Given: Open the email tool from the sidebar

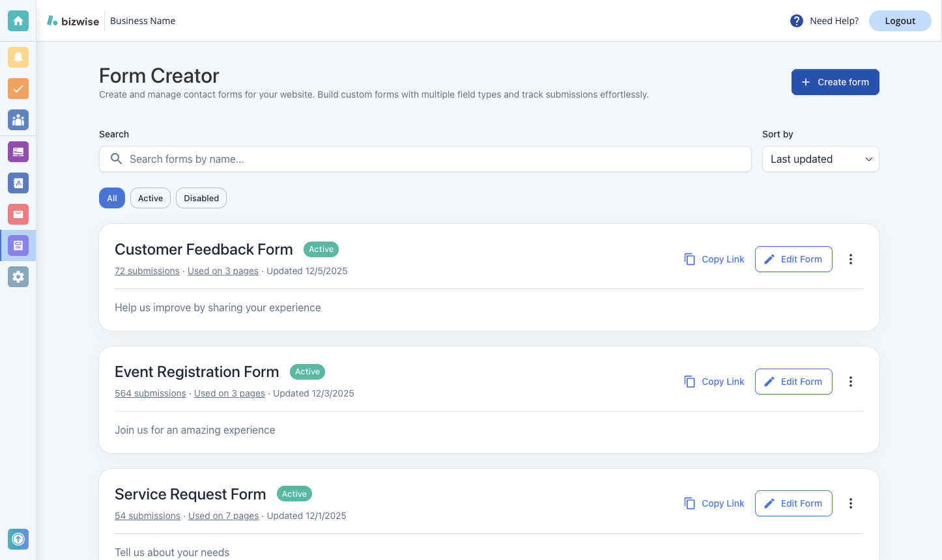Looking at the screenshot, I should 18,214.
